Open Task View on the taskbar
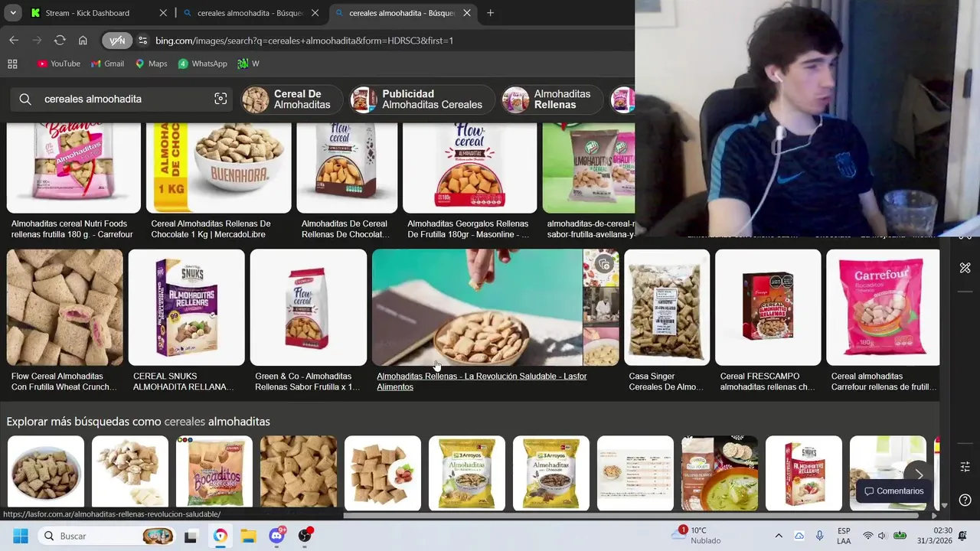 pyautogui.click(x=190, y=536)
